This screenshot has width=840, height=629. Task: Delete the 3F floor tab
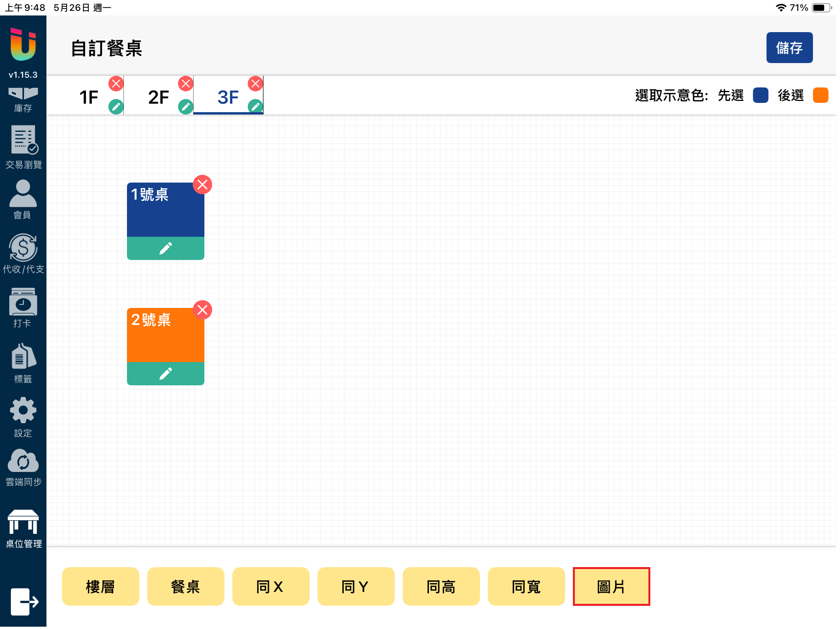pos(255,84)
